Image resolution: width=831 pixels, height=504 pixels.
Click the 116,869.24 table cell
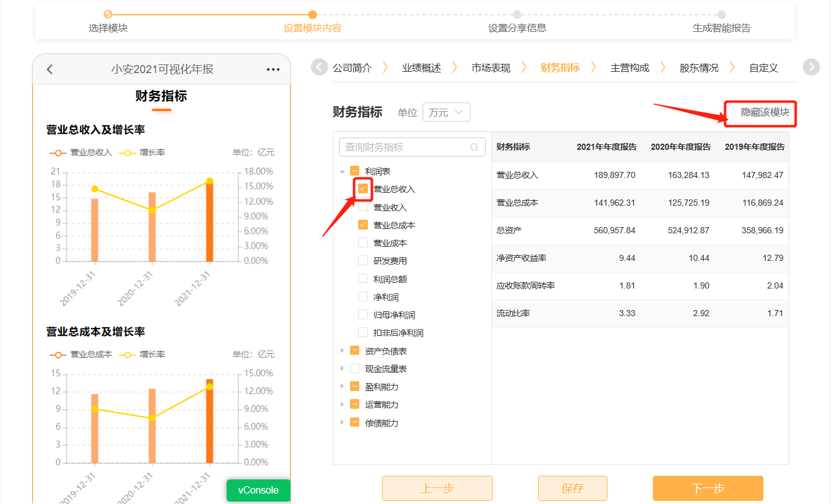(x=763, y=203)
